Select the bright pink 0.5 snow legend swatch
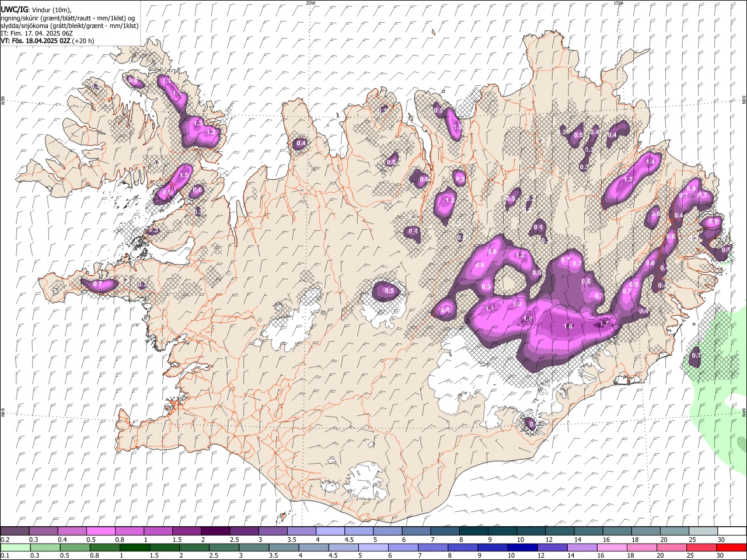 pyautogui.click(x=100, y=531)
